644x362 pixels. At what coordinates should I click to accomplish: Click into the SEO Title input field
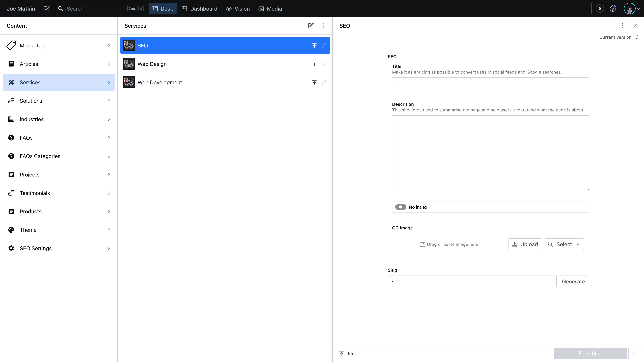tap(490, 83)
